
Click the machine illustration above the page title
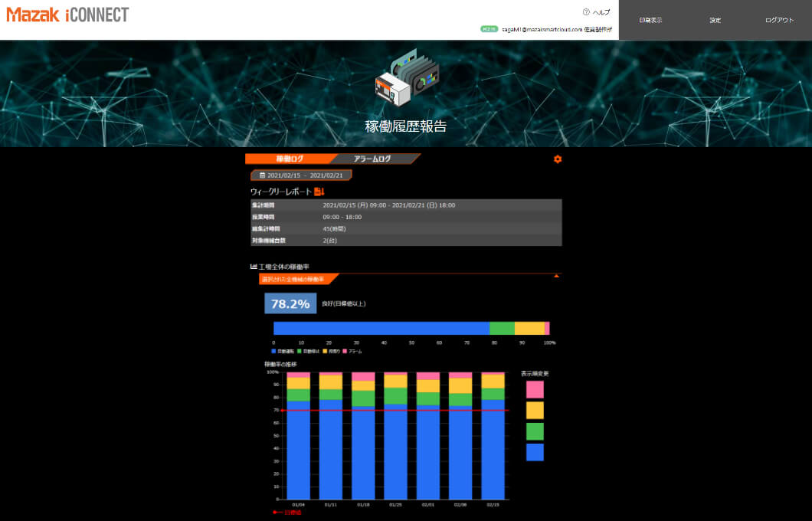pos(406,80)
